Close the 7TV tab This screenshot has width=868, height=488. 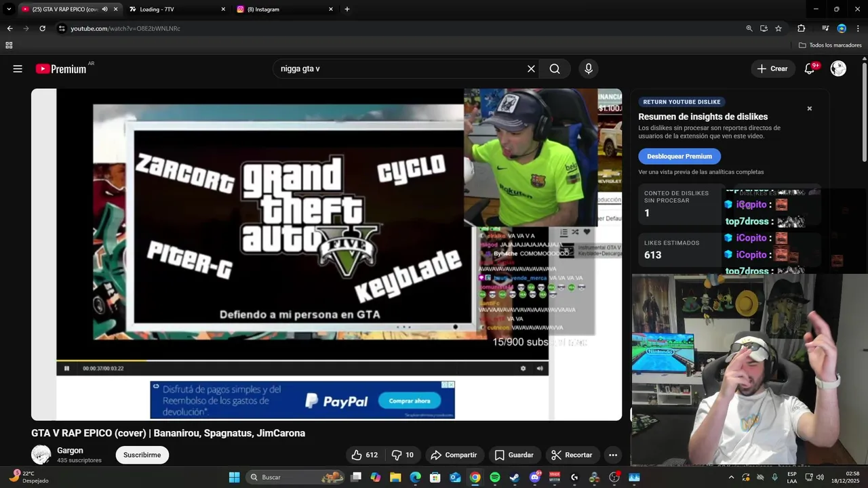tap(223, 9)
